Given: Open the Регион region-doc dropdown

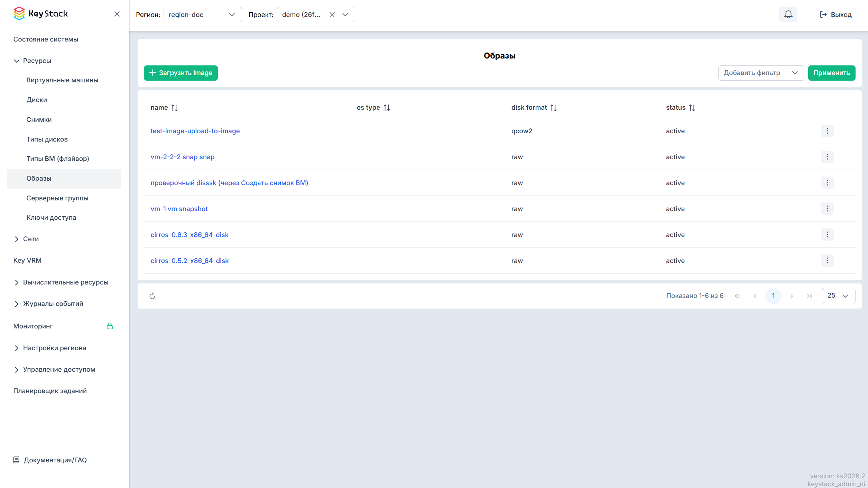Looking at the screenshot, I should click(x=203, y=15).
